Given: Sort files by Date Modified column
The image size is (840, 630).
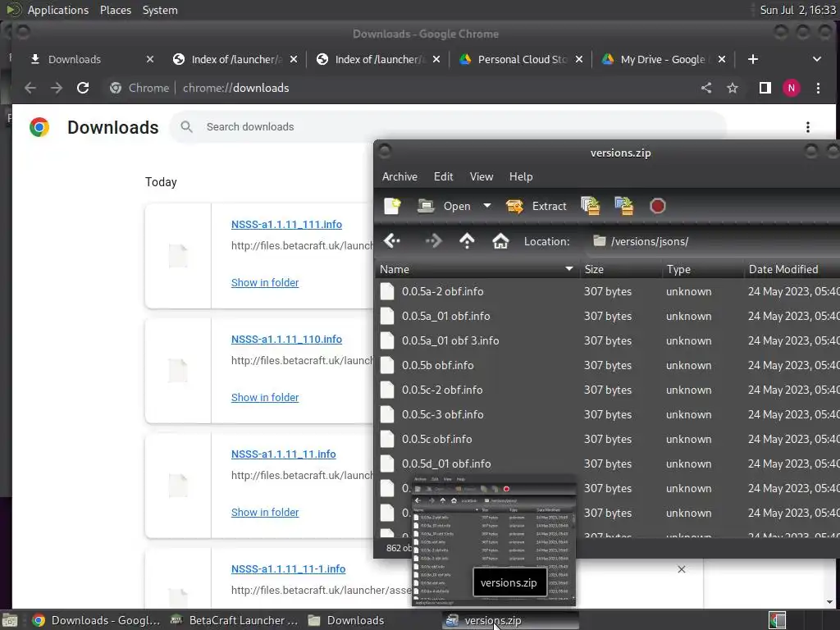Looking at the screenshot, I should [x=792, y=269].
